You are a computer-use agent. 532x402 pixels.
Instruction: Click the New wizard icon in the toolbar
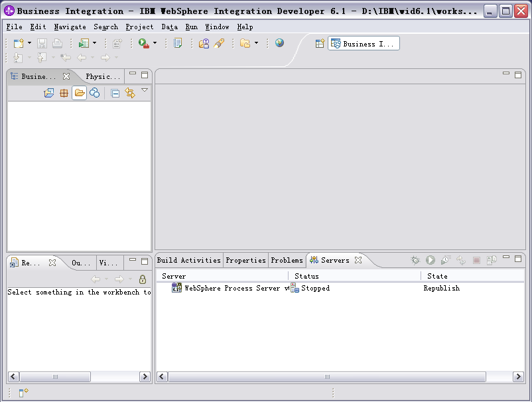coord(19,43)
